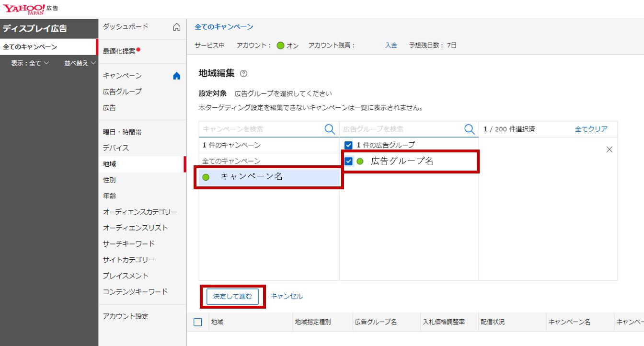Open ダッシュボード menu item
Screen dimensions: 644x346
[x=126, y=27]
